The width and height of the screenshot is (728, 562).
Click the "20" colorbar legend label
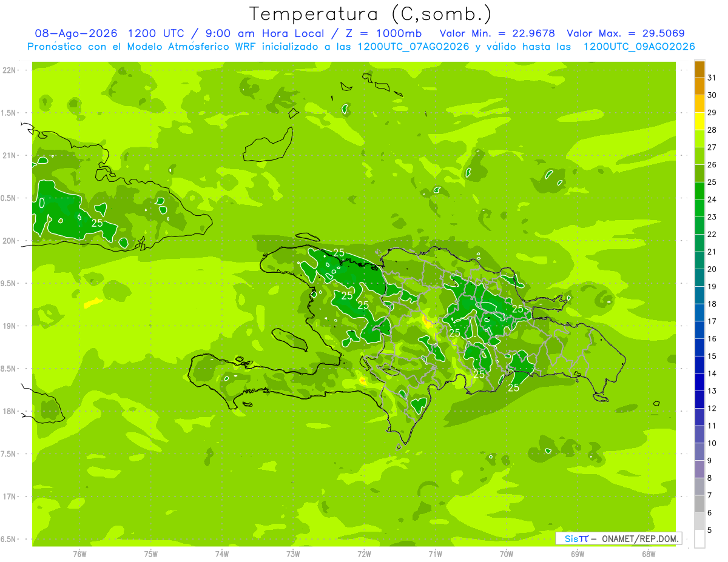(712, 269)
